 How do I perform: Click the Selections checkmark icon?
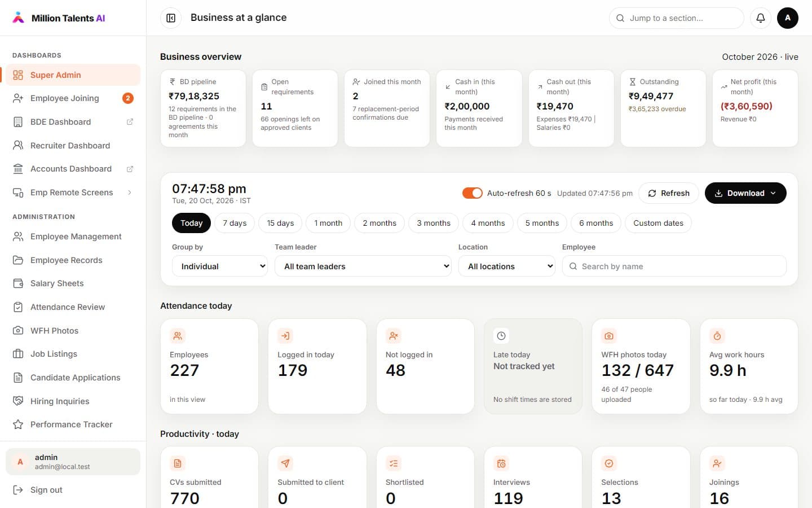609,463
